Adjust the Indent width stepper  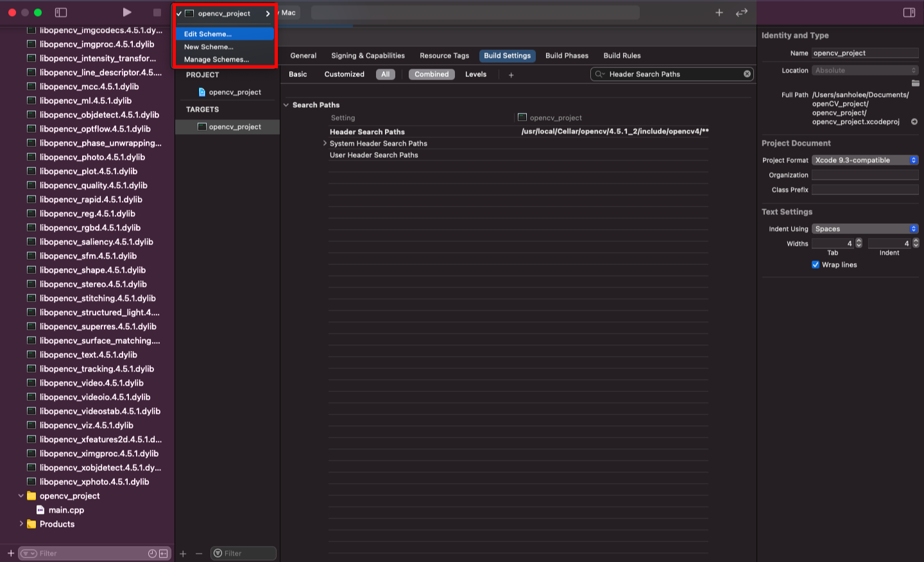click(916, 243)
